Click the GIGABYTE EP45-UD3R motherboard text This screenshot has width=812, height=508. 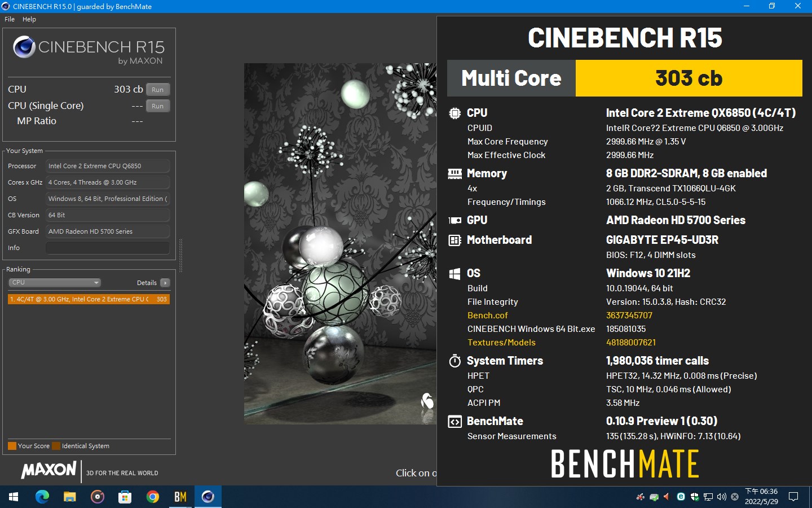662,240
